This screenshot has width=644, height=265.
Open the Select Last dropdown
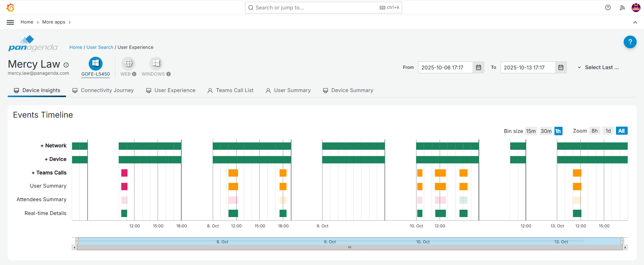[598, 68]
